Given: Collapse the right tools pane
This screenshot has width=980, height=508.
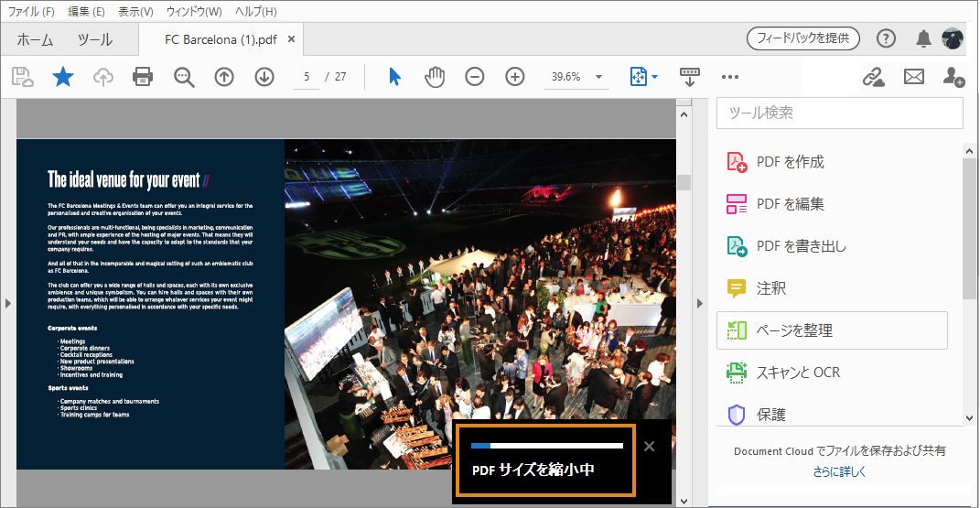Looking at the screenshot, I should pyautogui.click(x=699, y=304).
